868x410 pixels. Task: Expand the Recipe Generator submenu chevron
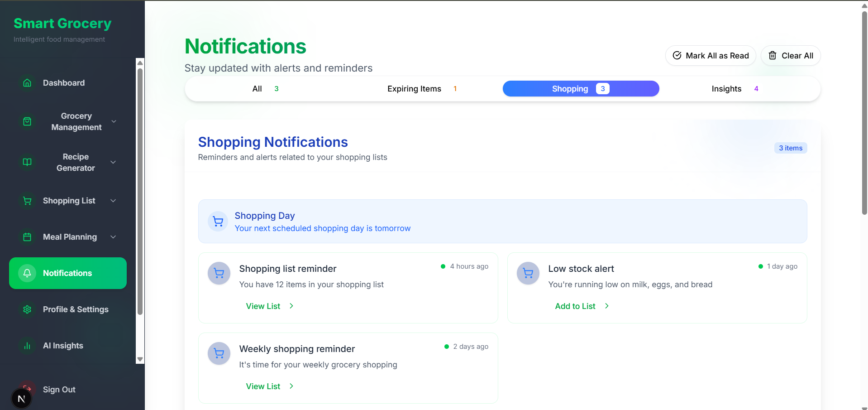(x=113, y=162)
